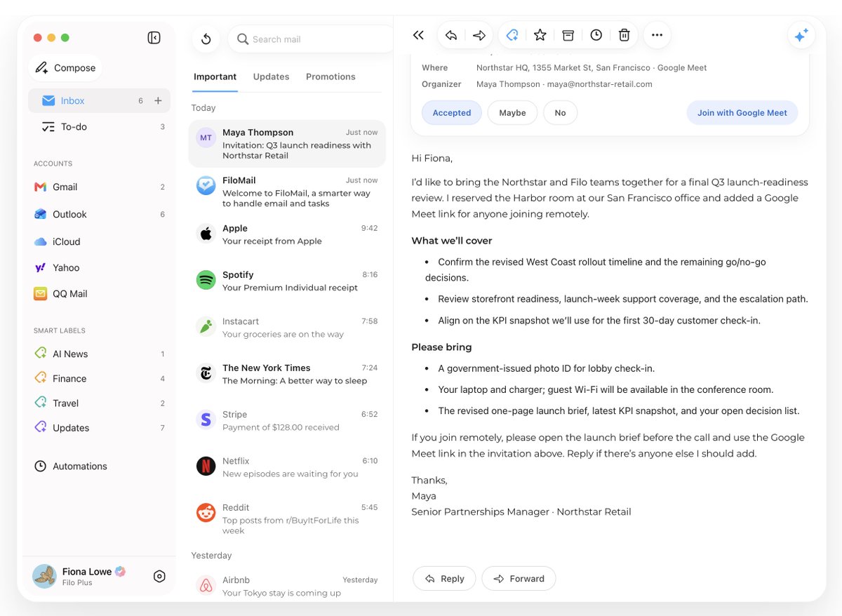Open the Netflix new episodes email

(287, 467)
